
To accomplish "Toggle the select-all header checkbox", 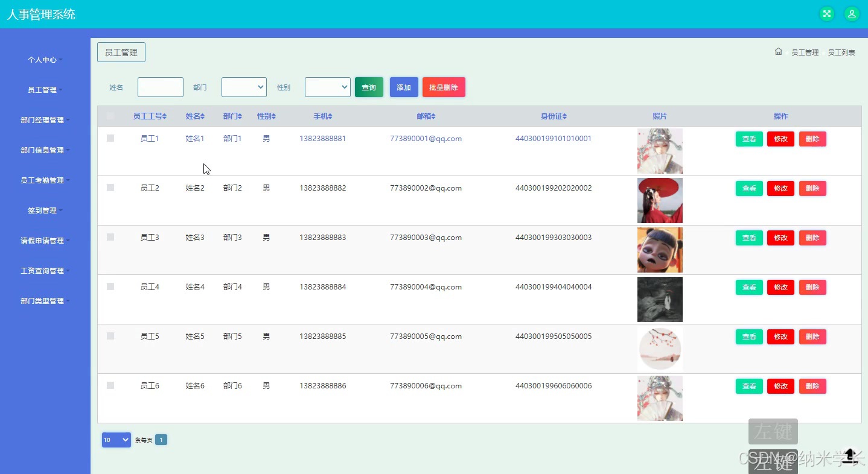I will pyautogui.click(x=110, y=116).
